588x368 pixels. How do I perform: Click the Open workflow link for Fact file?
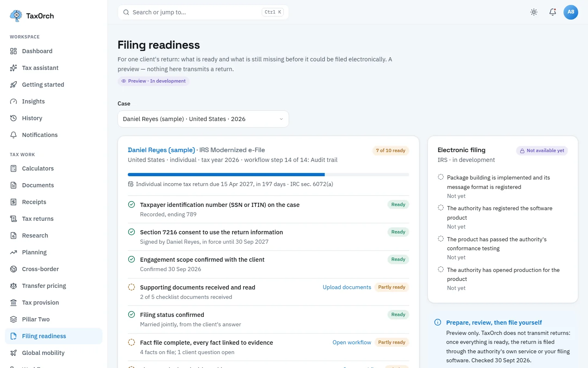352,342
